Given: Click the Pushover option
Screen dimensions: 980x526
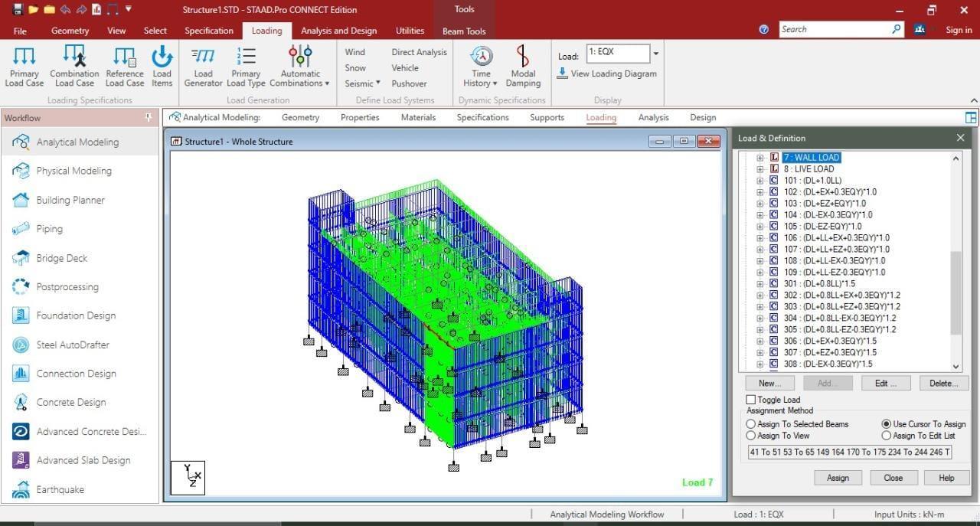Looking at the screenshot, I should click(409, 83).
